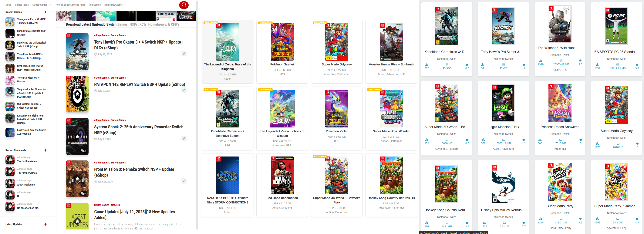Click download icon under Super Mario Party card
The height and width of the screenshot is (234, 644).
point(541,219)
